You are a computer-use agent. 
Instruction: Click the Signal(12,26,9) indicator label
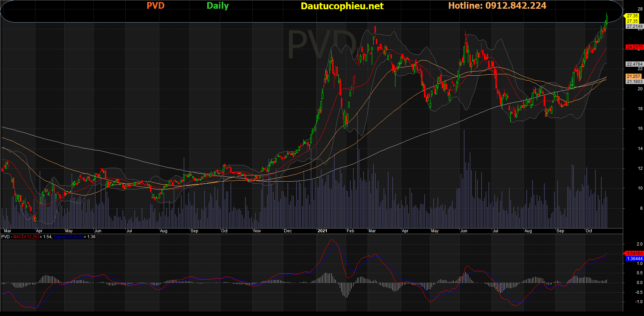[68, 237]
